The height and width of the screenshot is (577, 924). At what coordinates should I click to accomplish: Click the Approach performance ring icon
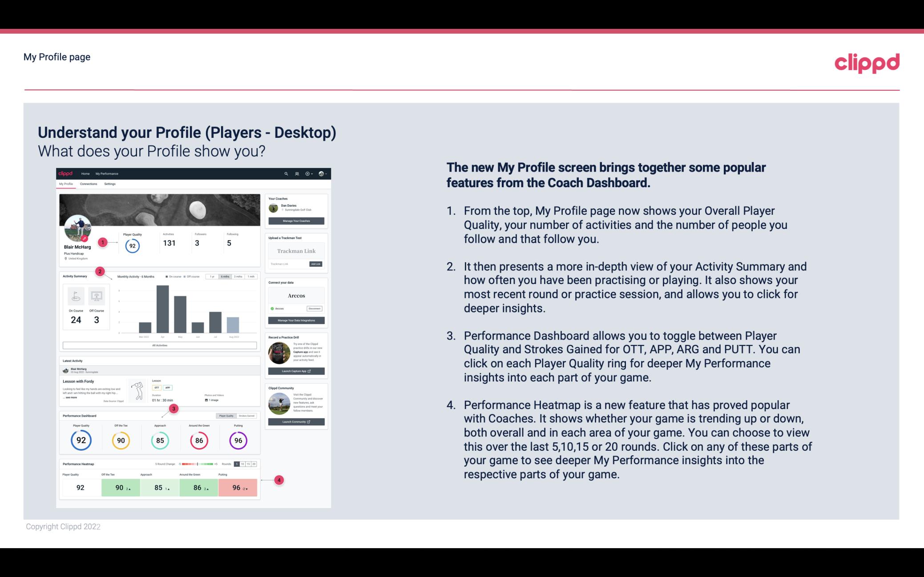(160, 439)
